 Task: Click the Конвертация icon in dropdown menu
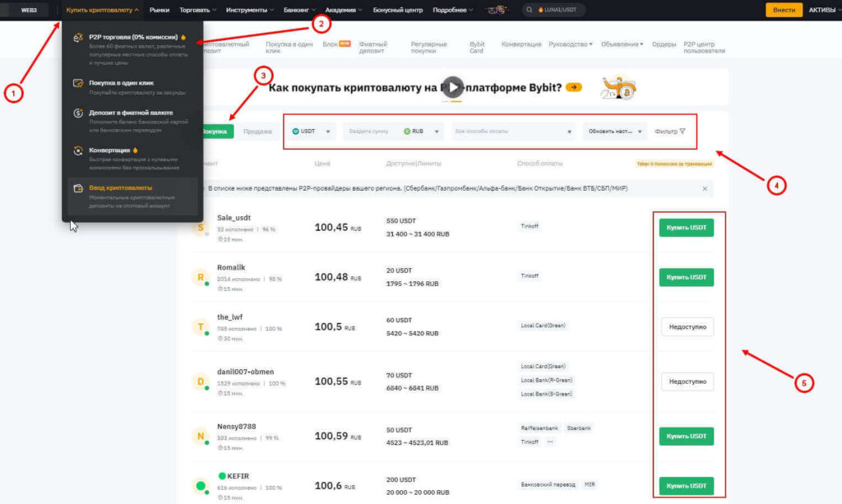pyautogui.click(x=76, y=150)
